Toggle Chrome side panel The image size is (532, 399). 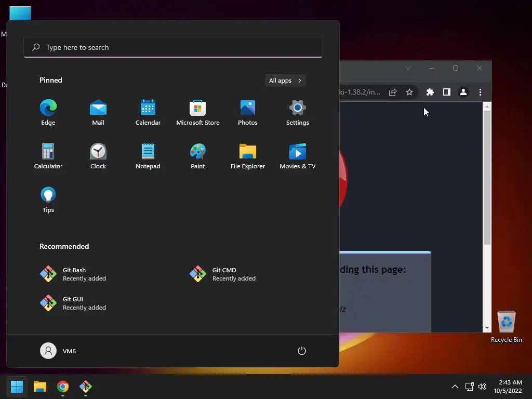(x=446, y=92)
